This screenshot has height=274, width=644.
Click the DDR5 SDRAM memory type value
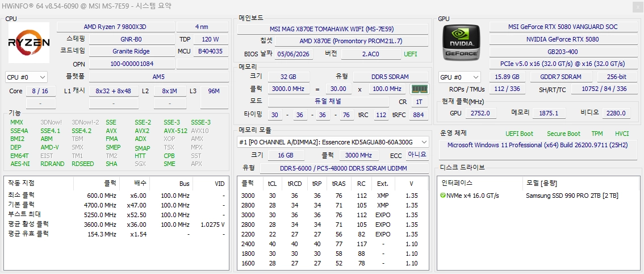pos(390,77)
